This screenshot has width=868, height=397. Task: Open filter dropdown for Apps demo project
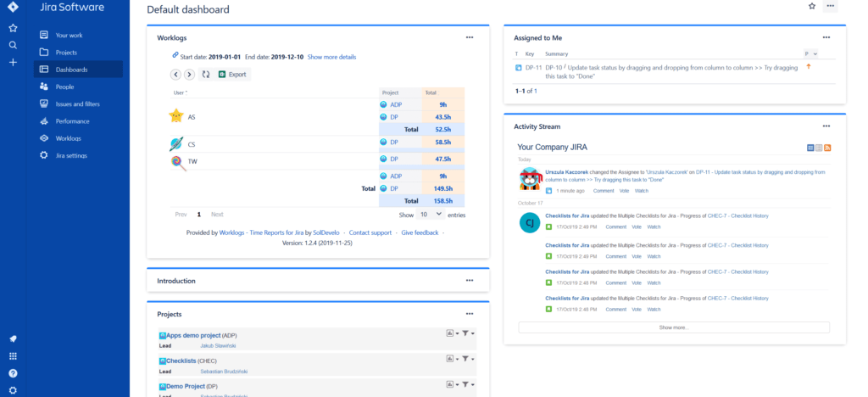coord(468,333)
